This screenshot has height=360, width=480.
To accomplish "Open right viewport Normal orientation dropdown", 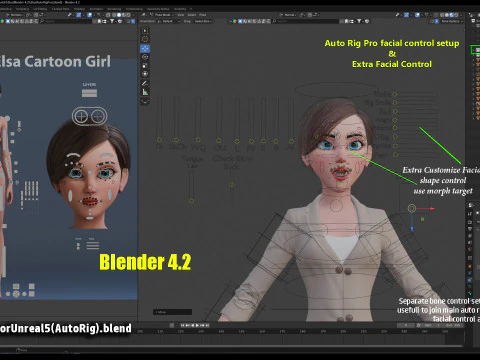I will coord(288,15).
